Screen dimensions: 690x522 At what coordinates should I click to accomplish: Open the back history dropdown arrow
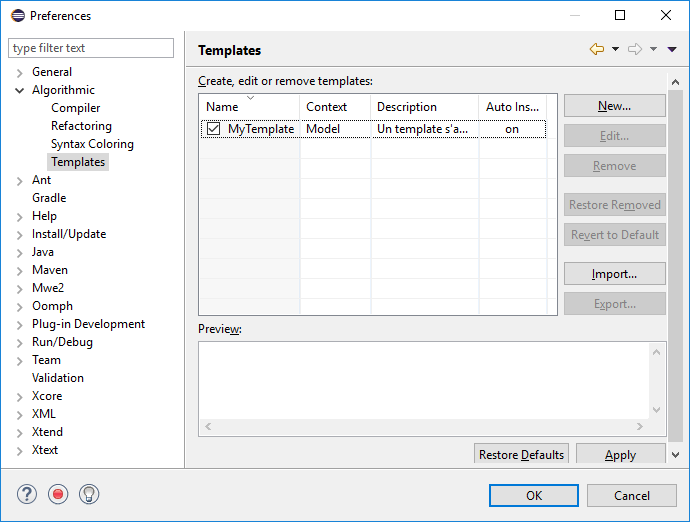[615, 49]
